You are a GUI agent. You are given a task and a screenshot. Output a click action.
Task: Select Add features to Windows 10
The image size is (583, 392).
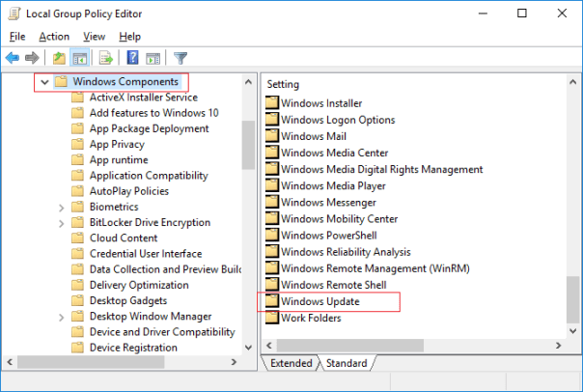pyautogui.click(x=153, y=113)
